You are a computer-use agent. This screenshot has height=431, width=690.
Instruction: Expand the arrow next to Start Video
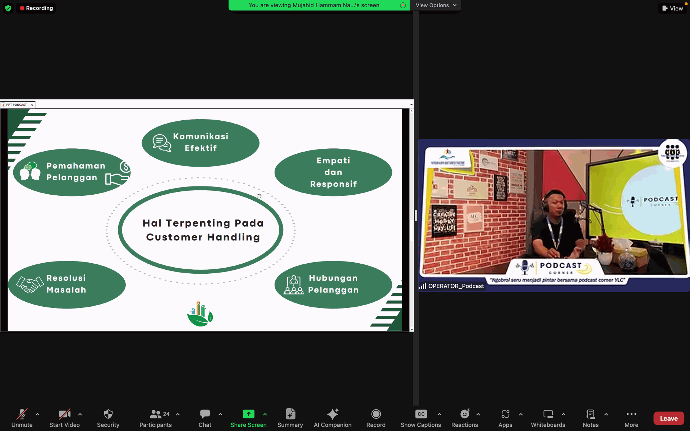coord(80,413)
